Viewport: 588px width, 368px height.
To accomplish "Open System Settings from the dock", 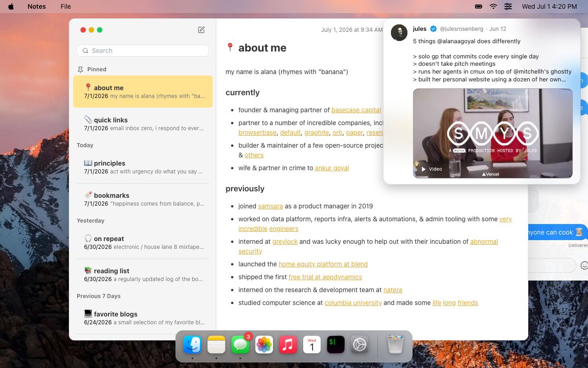I will (x=360, y=345).
